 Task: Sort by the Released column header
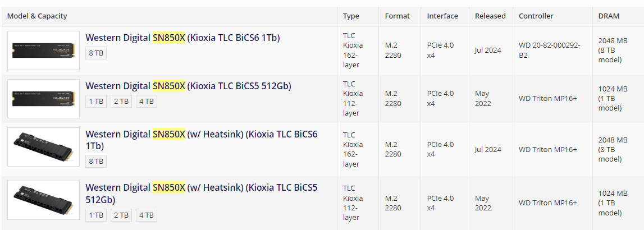click(x=490, y=16)
